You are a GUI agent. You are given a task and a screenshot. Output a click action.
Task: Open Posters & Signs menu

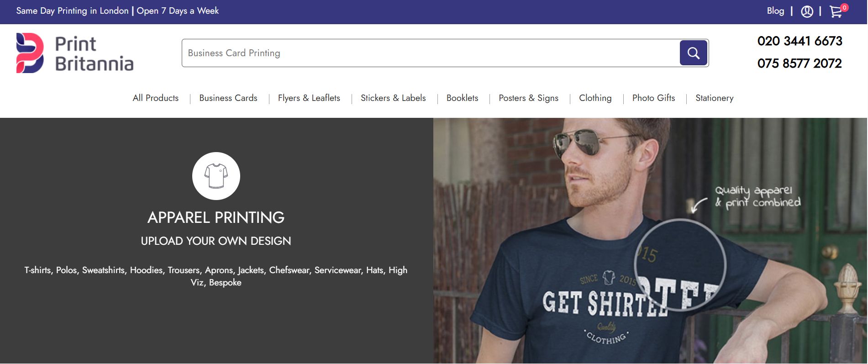(528, 98)
